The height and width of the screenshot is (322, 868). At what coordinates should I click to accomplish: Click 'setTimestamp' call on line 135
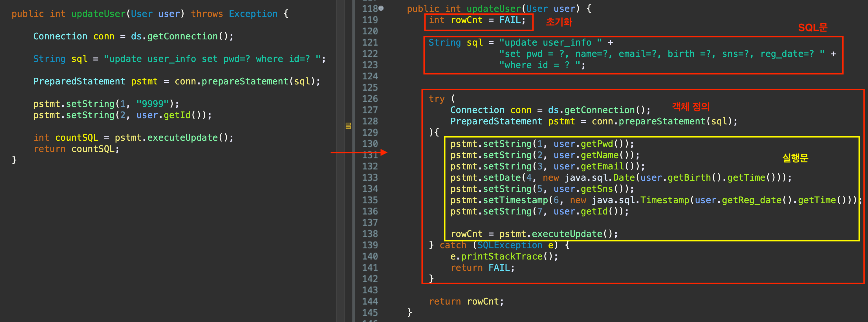pos(515,200)
